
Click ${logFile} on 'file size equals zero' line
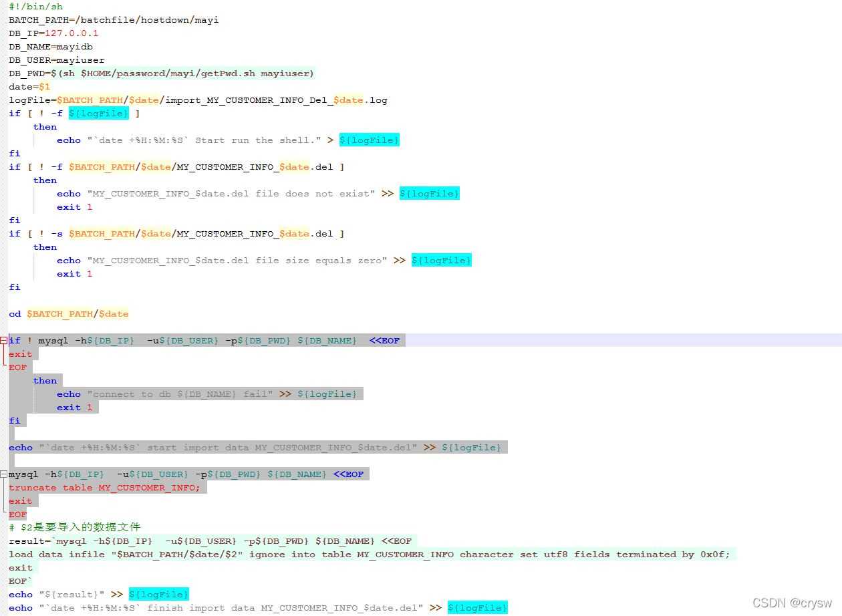tap(441, 260)
